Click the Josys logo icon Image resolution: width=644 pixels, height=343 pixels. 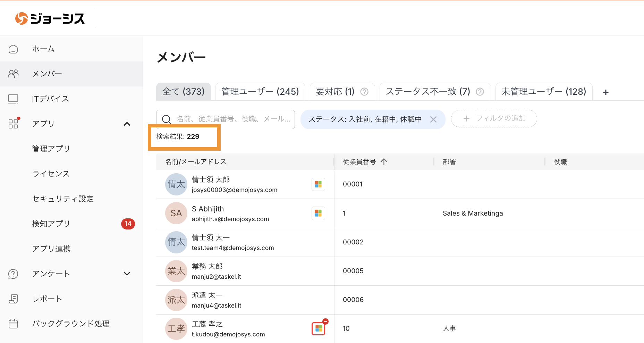[22, 18]
